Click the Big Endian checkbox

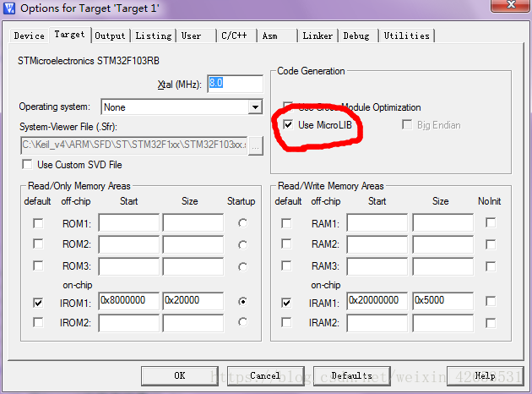(407, 124)
